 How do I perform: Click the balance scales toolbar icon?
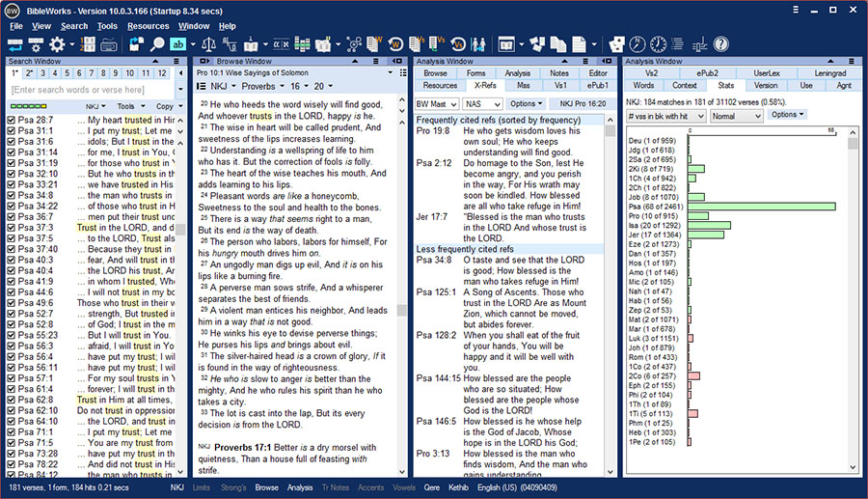coord(208,44)
